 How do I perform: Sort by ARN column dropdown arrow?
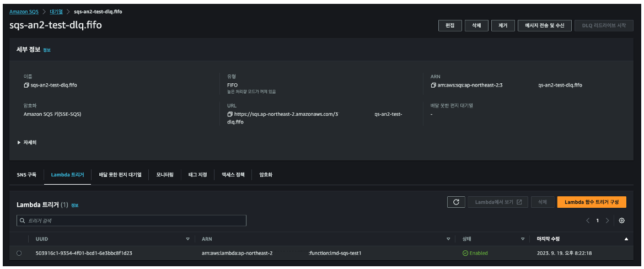(x=448, y=239)
